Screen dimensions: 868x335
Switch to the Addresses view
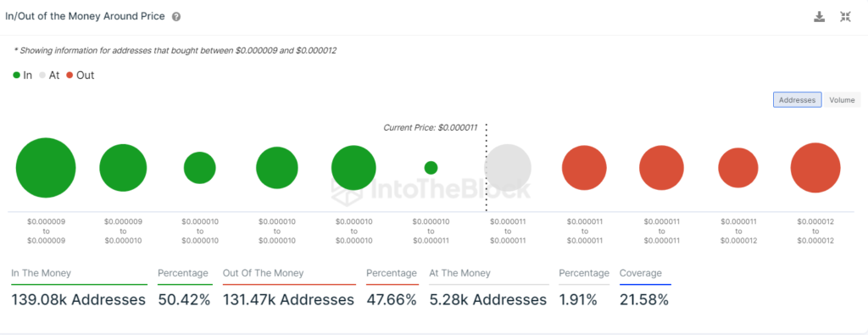[x=797, y=100]
